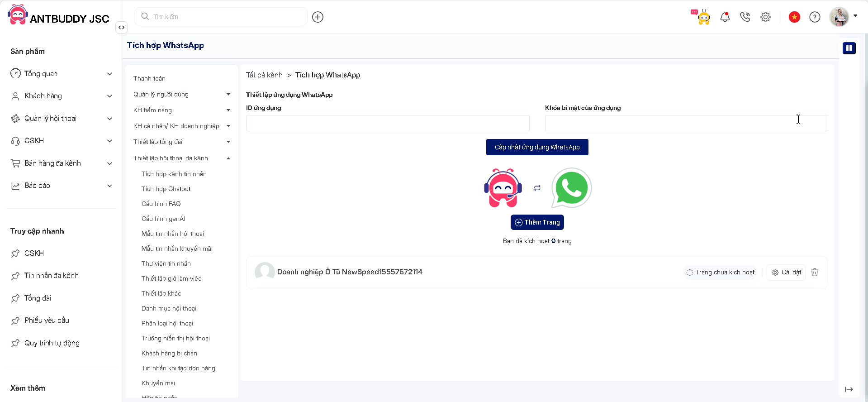Delete the Doanh nghiệp Ô Tô NewSpeed page
The width and height of the screenshot is (868, 402).
pos(815,272)
